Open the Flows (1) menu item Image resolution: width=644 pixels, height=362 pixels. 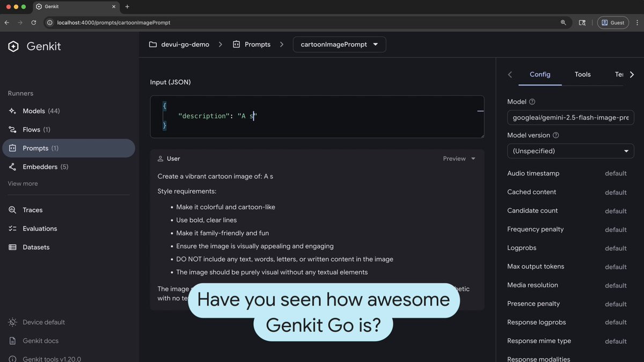coord(68,130)
